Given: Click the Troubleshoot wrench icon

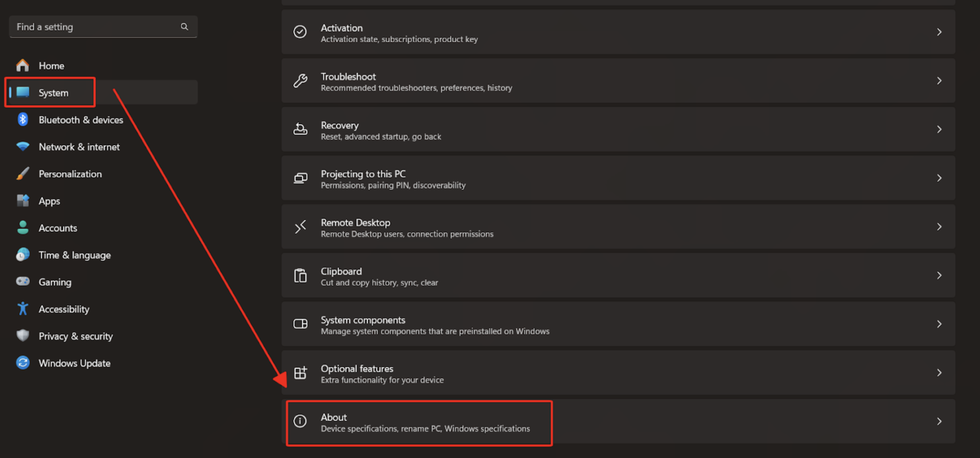Looking at the screenshot, I should pos(300,81).
